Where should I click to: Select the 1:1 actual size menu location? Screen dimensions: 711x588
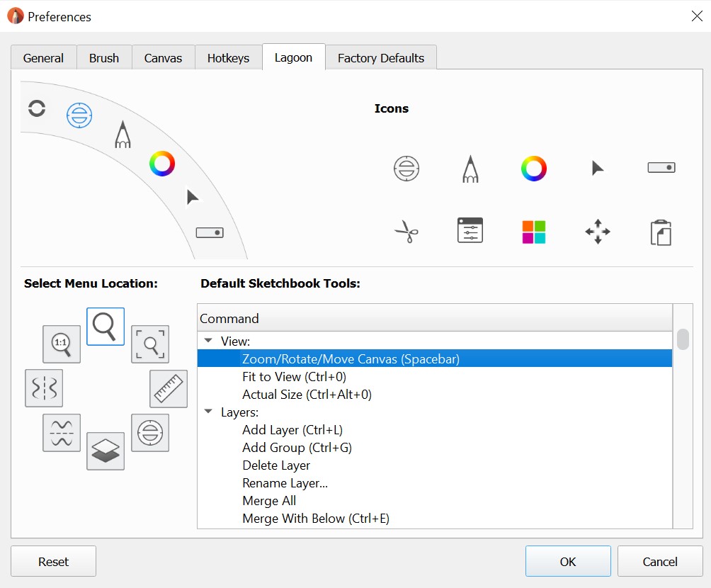click(62, 344)
